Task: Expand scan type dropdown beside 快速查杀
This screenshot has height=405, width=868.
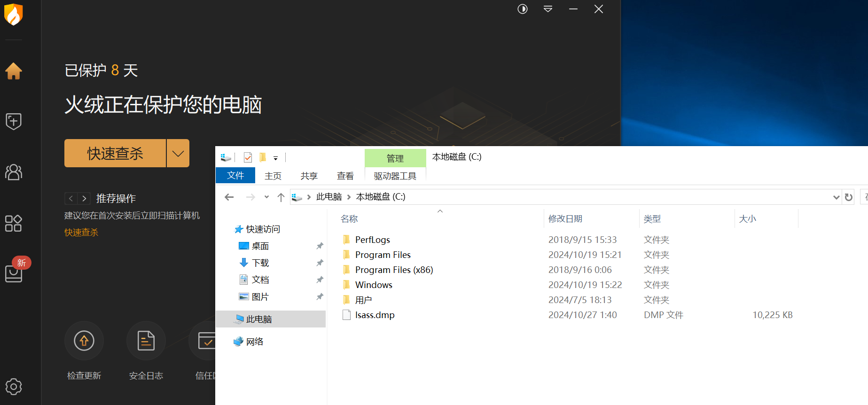Action: click(x=178, y=153)
